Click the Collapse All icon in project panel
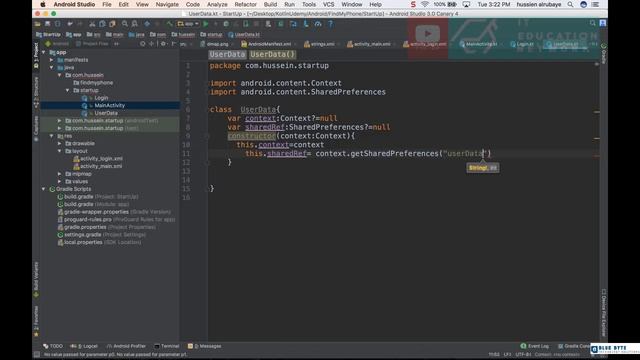Screen dimensions: 640x360 coord(151,44)
